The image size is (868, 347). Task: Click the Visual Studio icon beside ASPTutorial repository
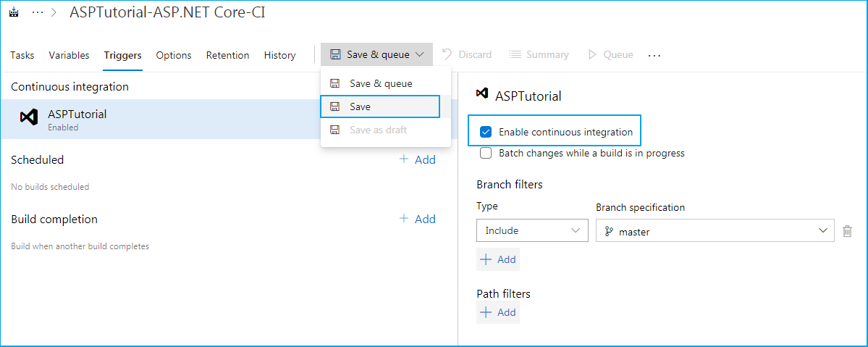tap(29, 117)
